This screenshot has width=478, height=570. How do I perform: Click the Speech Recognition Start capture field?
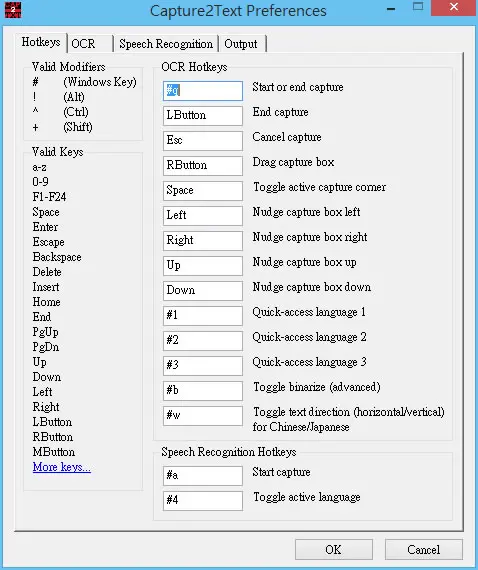pos(203,476)
